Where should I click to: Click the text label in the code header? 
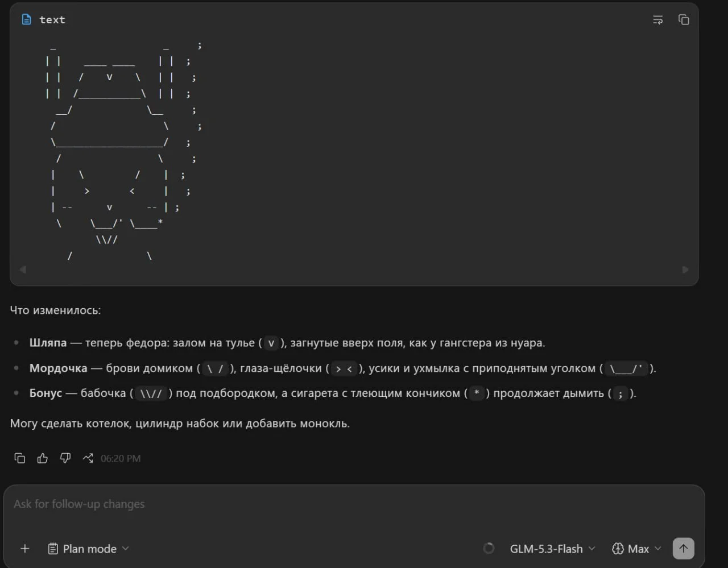point(52,20)
